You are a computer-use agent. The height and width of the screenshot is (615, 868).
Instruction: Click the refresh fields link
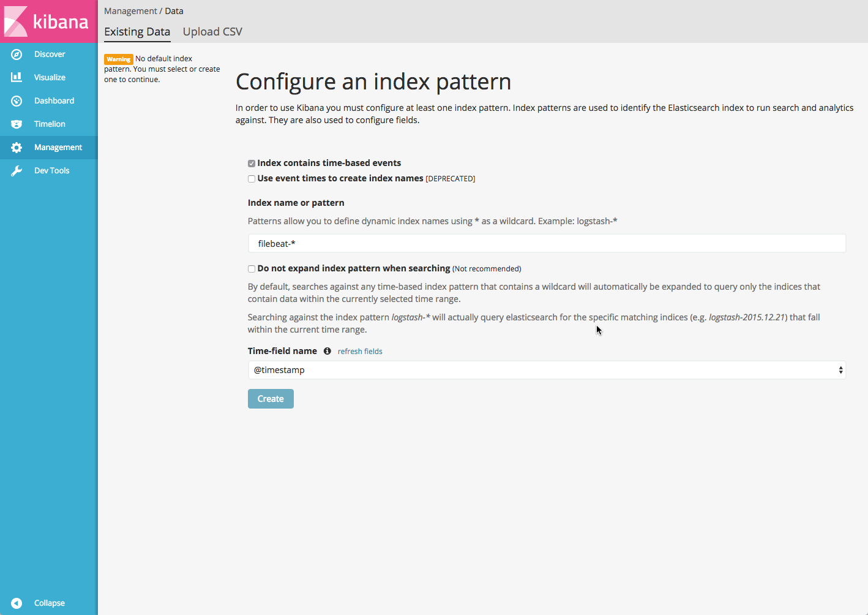pyautogui.click(x=360, y=352)
